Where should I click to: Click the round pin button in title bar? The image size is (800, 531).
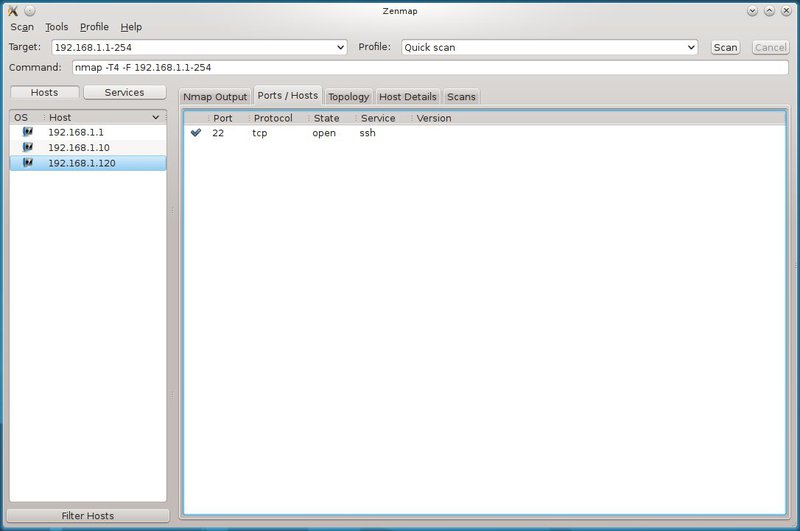tap(29, 11)
